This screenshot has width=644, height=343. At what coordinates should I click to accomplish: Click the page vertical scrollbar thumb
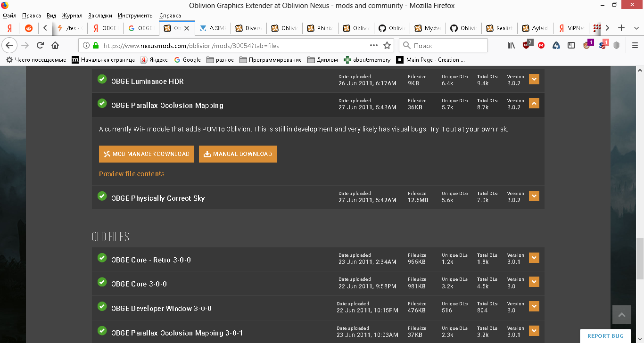(x=640, y=260)
